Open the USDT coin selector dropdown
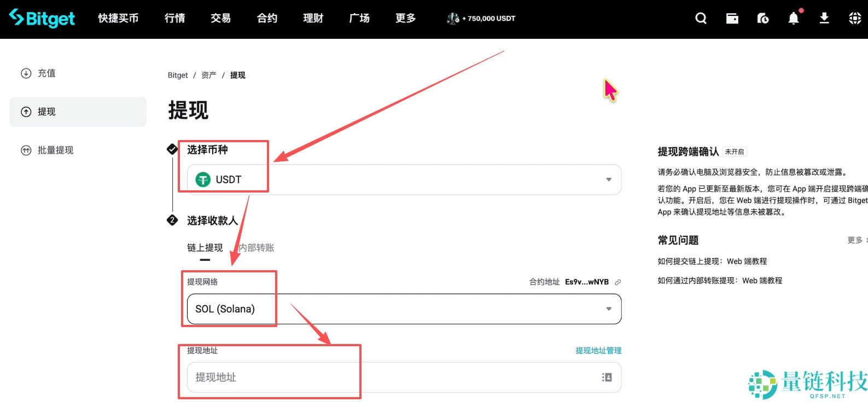The image size is (868, 402). tap(404, 179)
